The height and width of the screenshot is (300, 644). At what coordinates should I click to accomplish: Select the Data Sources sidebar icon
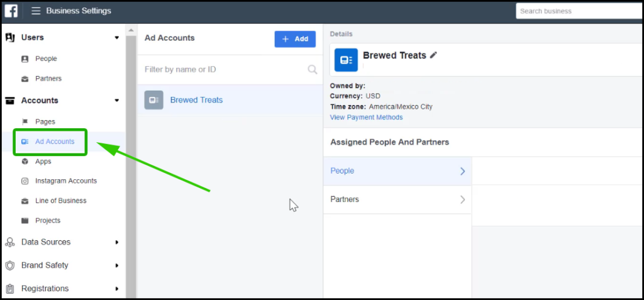point(10,242)
